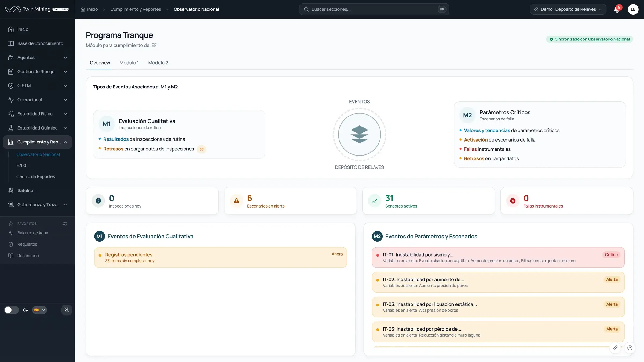The height and width of the screenshot is (362, 644).
Task: Open Observatorio Nacional in the sidebar
Action: coord(38,154)
